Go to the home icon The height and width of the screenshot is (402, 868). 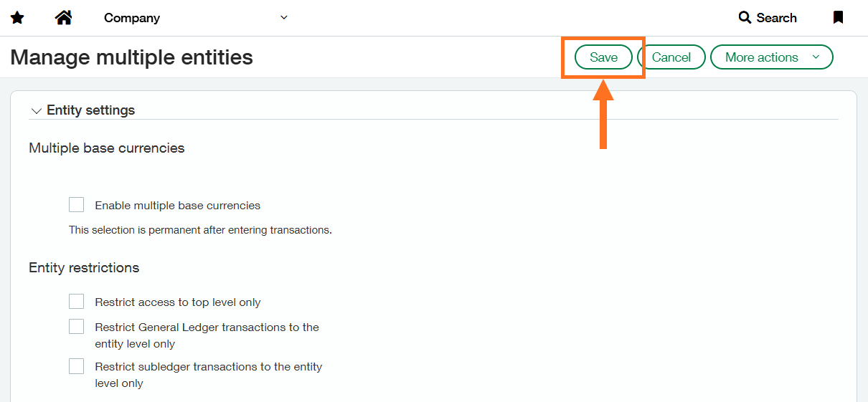click(63, 17)
